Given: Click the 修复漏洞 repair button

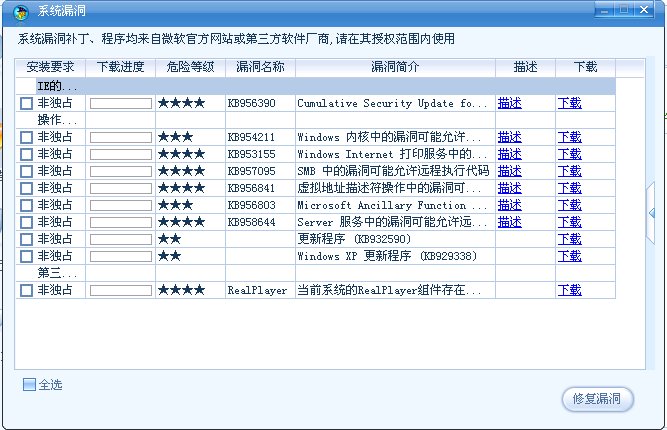Looking at the screenshot, I should tap(598, 399).
